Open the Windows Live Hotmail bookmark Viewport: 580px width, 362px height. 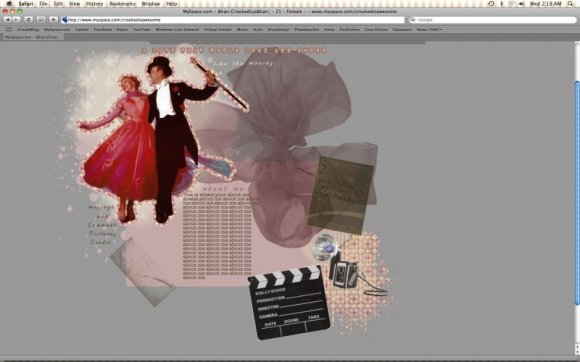[x=177, y=30]
